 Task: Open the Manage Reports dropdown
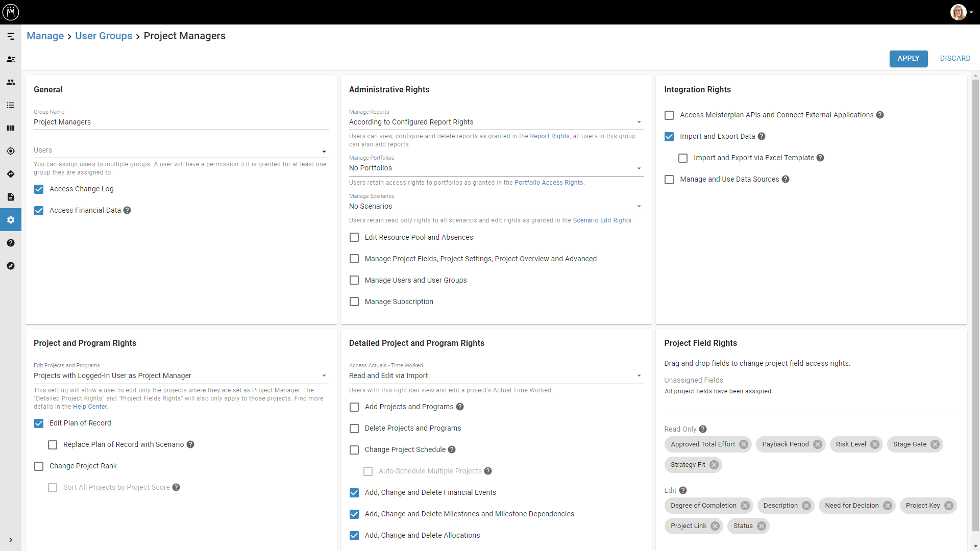495,122
